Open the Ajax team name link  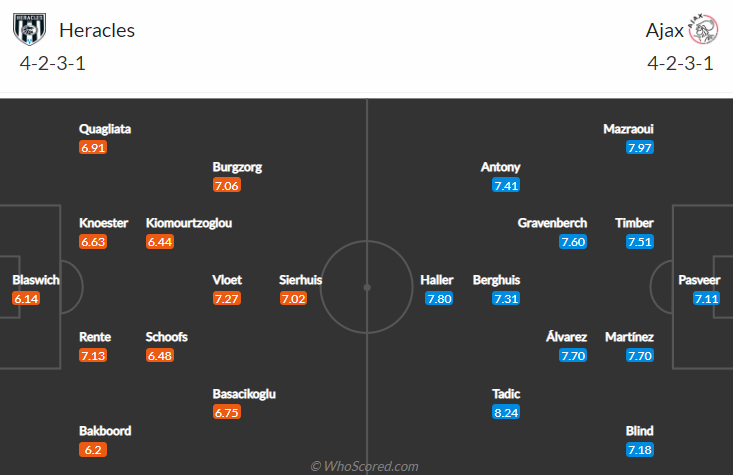664,30
